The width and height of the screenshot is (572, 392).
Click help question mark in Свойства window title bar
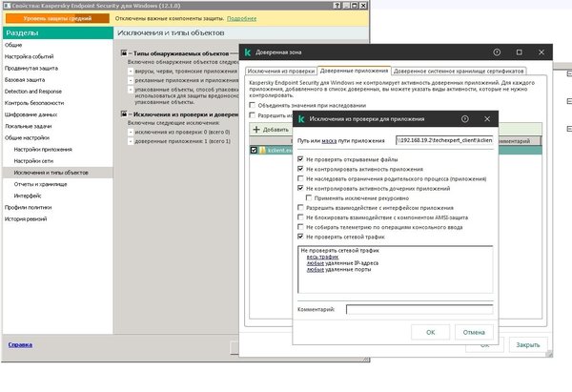(337, 6)
